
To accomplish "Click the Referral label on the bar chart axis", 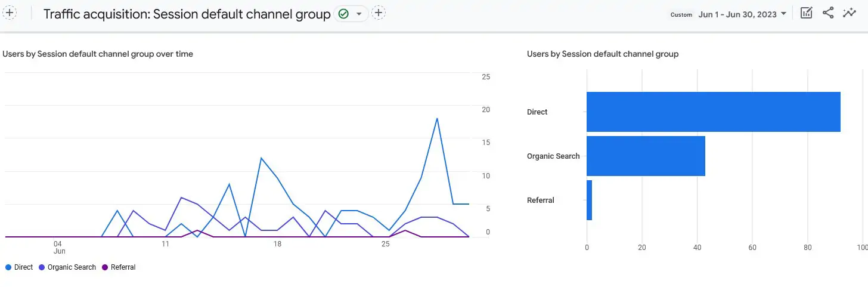I will [x=541, y=200].
